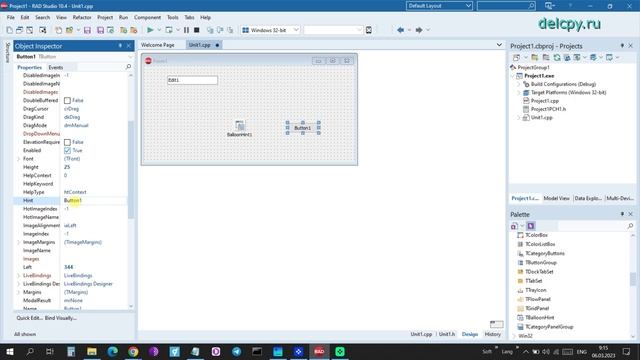Image resolution: width=640 pixels, height=360 pixels.
Task: Click the Run Without Debugging icon
Action: [x=169, y=30]
